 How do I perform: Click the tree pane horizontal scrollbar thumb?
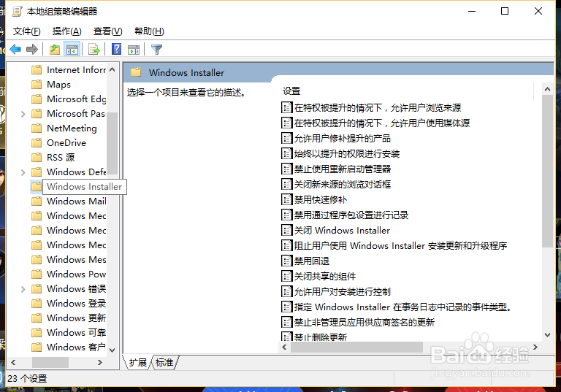(x=50, y=362)
